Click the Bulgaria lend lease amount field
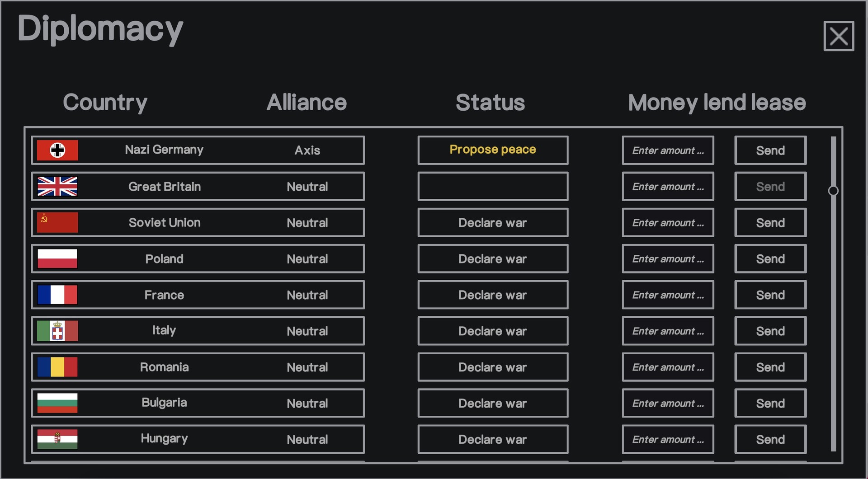868x479 pixels. pyautogui.click(x=668, y=403)
